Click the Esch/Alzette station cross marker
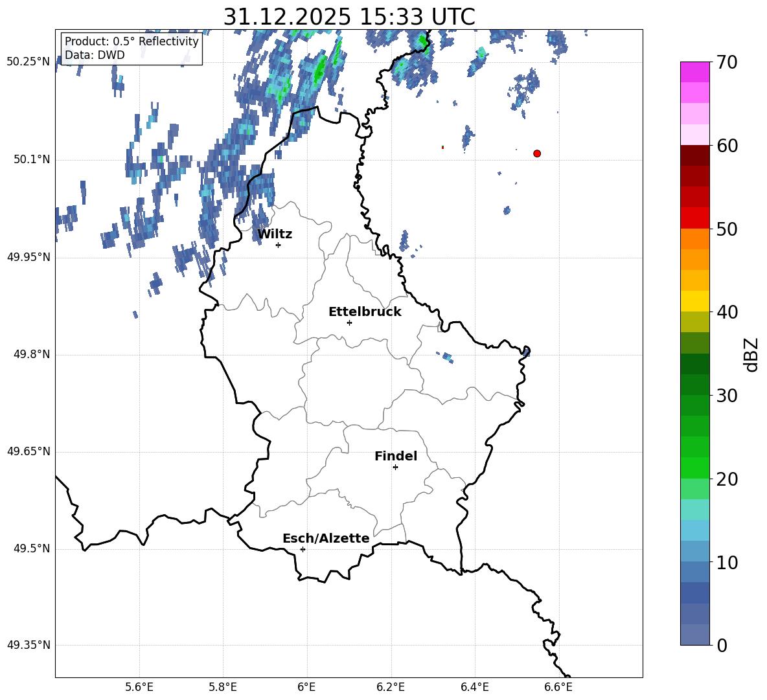Image resolution: width=767 pixels, height=700 pixels. click(x=303, y=549)
